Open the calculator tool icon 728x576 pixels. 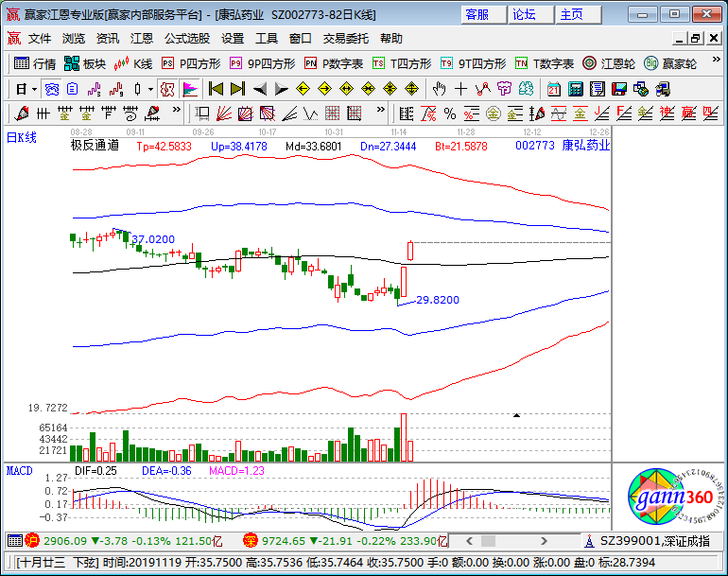[x=575, y=89]
